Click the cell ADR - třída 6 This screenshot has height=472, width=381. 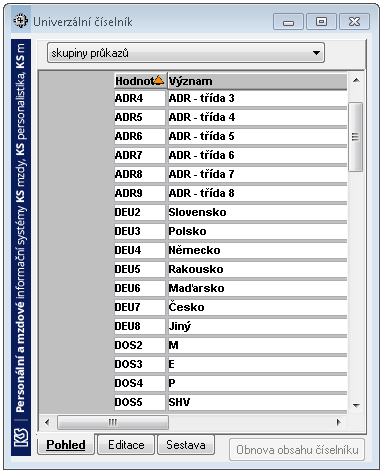coord(257,155)
